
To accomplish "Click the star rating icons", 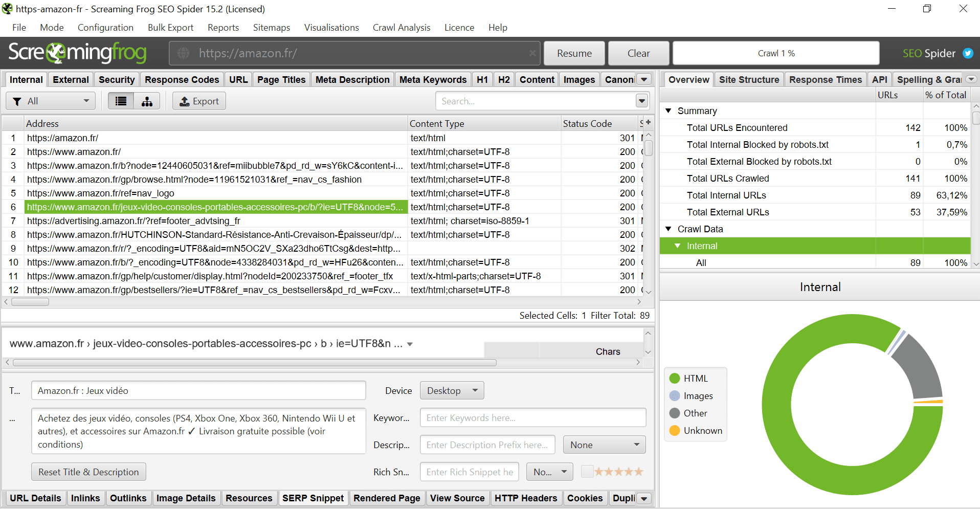I will point(618,472).
